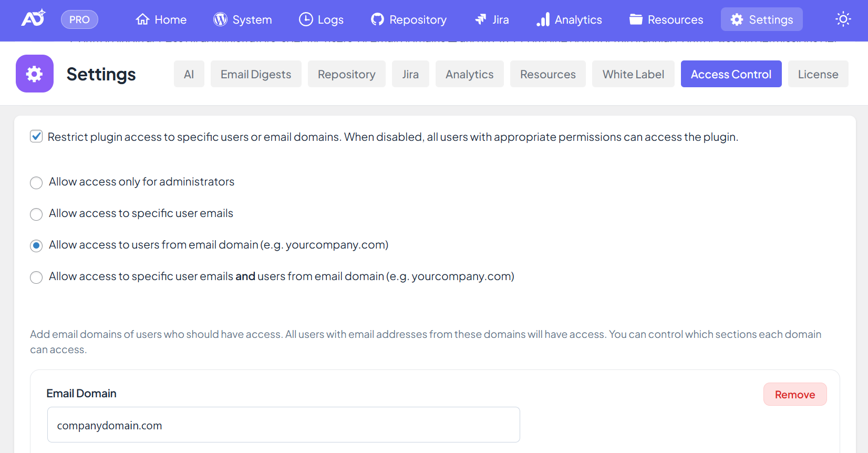The width and height of the screenshot is (868, 453).
Task: Click the PRO badge in the header
Action: (79, 19)
